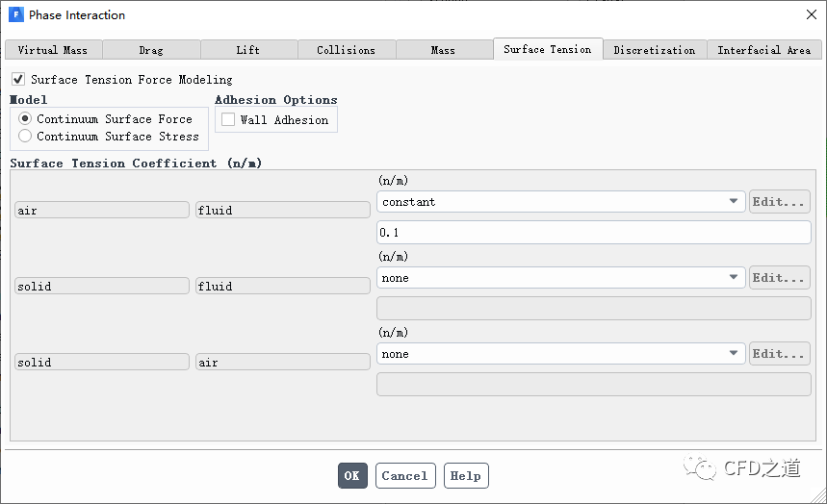Enable Wall Adhesion option
Viewport: 827px width, 504px height.
(x=228, y=120)
